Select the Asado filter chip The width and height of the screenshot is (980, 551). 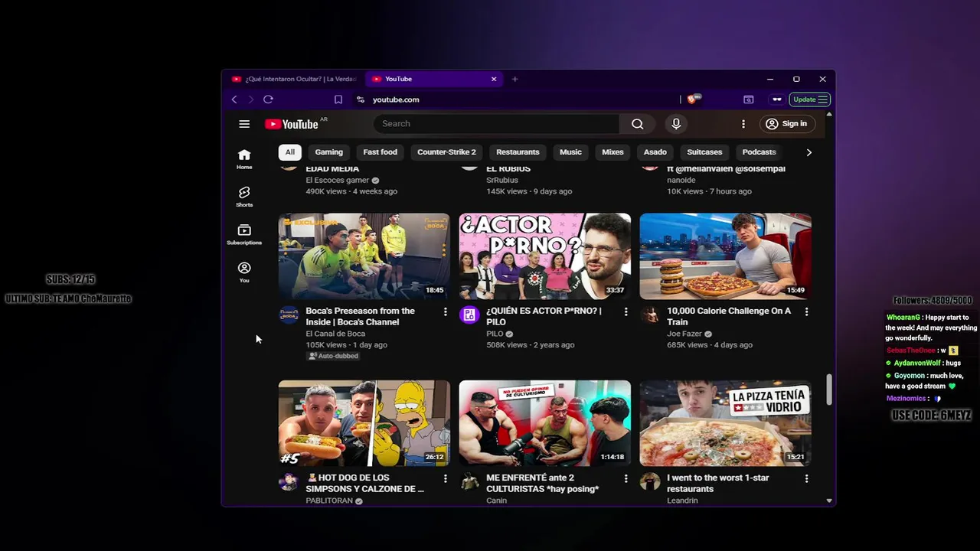(x=655, y=152)
